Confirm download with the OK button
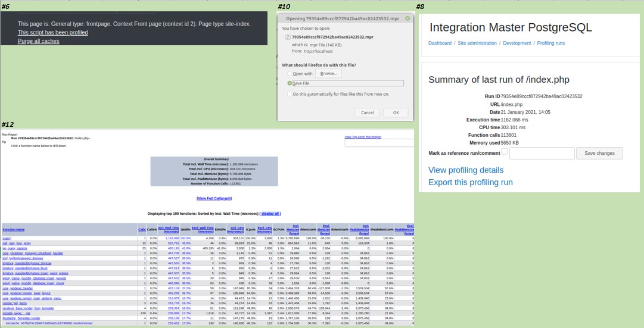Viewport: 644px width, 328px height. (x=396, y=113)
